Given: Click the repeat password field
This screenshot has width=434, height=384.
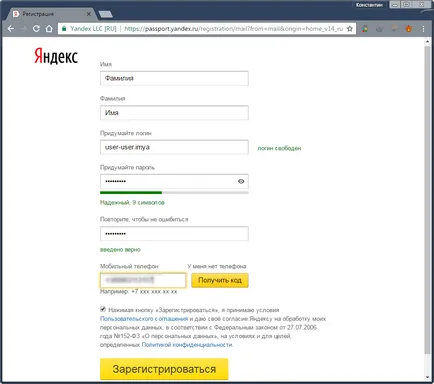Looking at the screenshot, I should pos(174,233).
